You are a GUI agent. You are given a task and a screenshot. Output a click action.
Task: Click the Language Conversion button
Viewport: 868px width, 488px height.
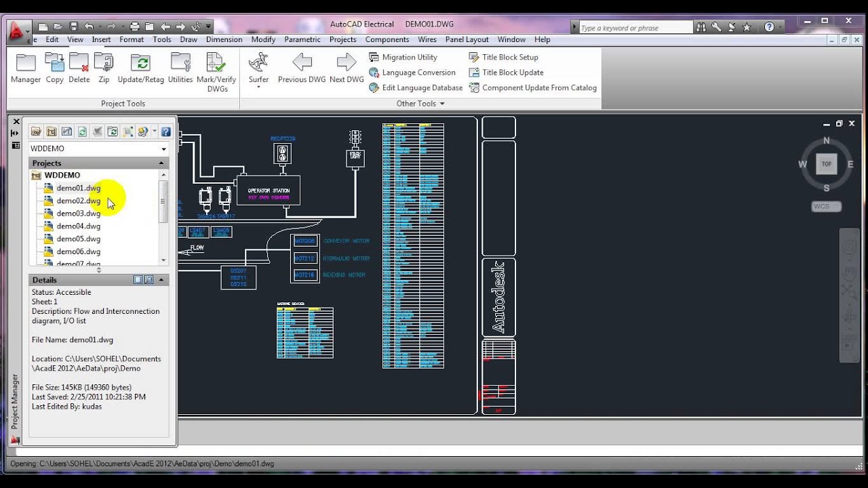pos(412,73)
